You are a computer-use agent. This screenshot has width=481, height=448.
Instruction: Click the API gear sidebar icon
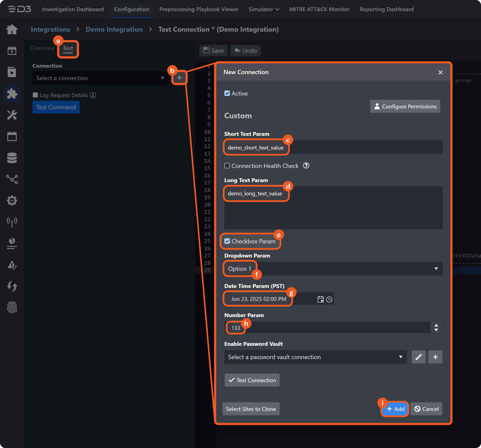pos(12,201)
